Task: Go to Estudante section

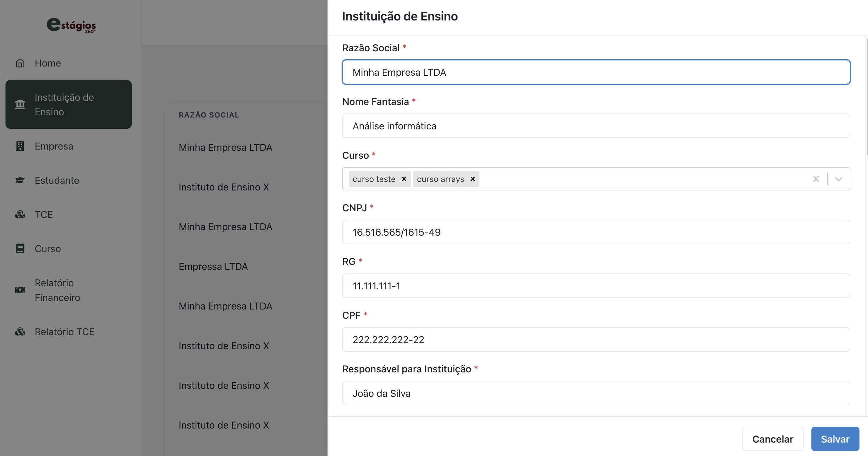Action: point(69,180)
